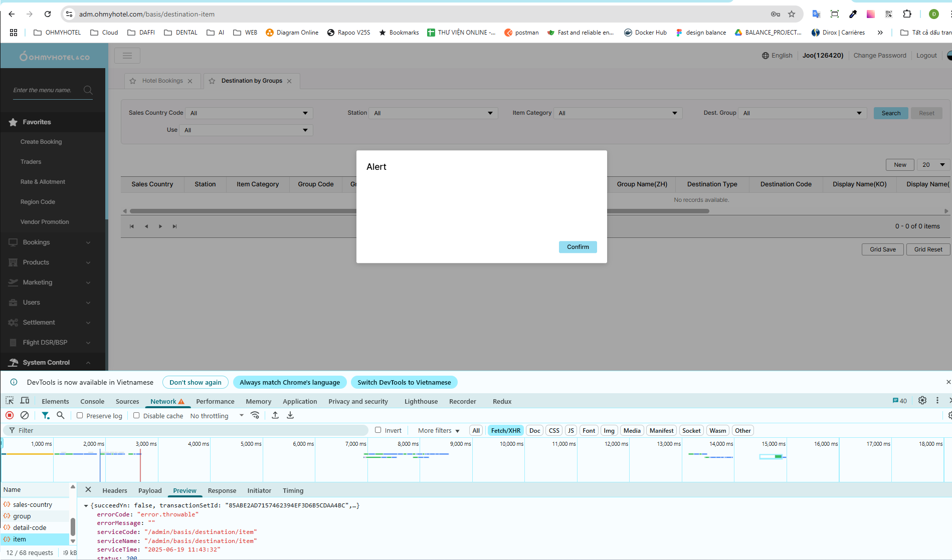Close the Hotel Bookings tab
This screenshot has width=952, height=560.
coord(190,81)
